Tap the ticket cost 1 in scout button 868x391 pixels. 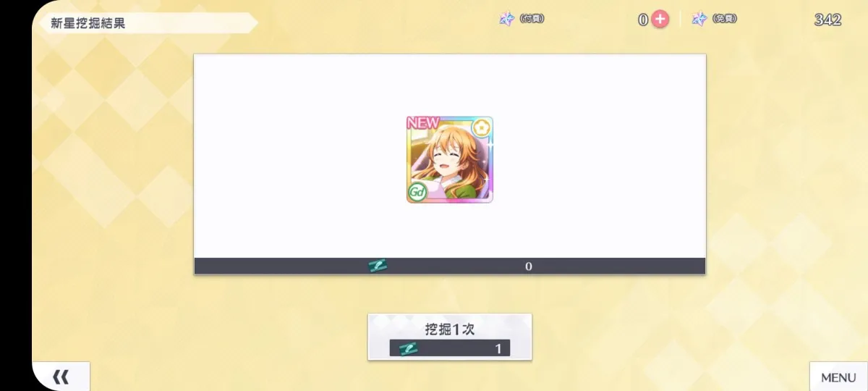498,349
